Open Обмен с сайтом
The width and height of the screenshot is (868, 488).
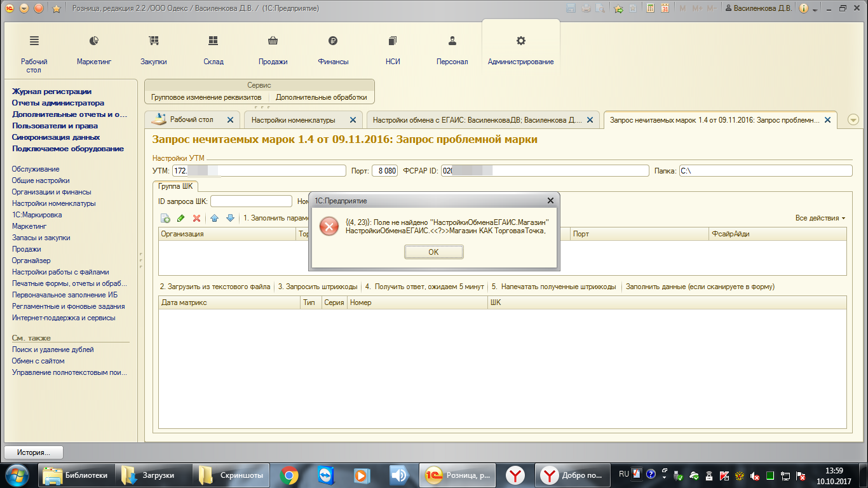pos(38,361)
